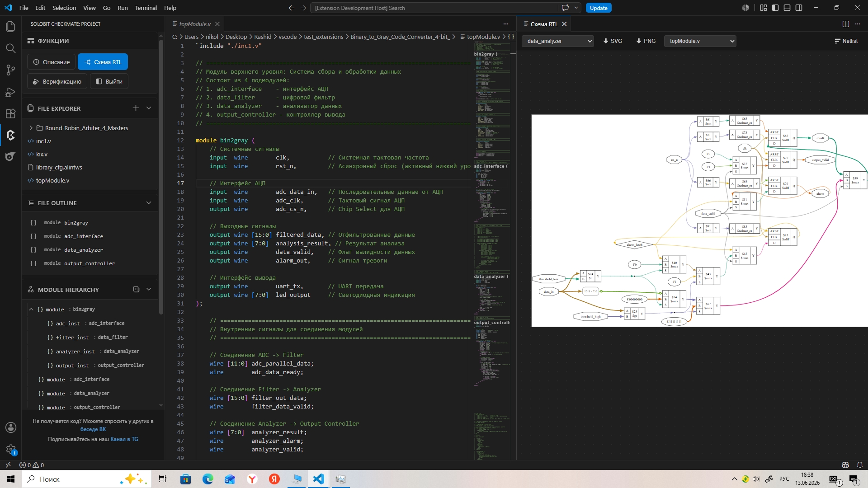Viewport: 868px width, 488px height.
Task: Split the RTL schema editor right
Action: click(845, 24)
